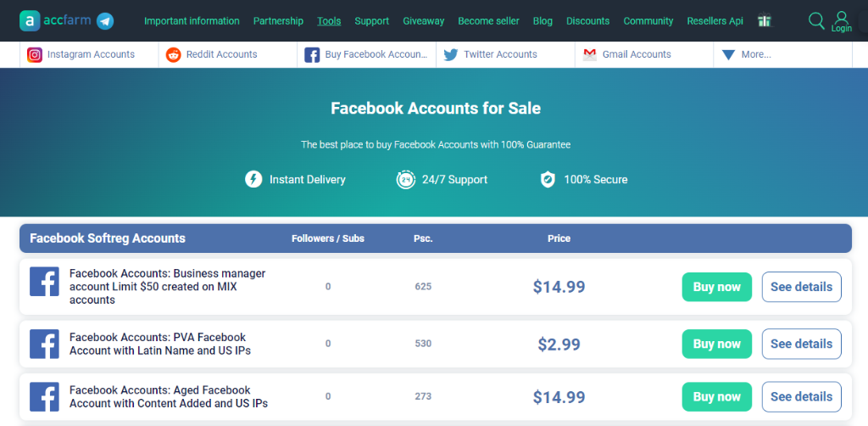Open site search magnifier icon

coord(816,20)
